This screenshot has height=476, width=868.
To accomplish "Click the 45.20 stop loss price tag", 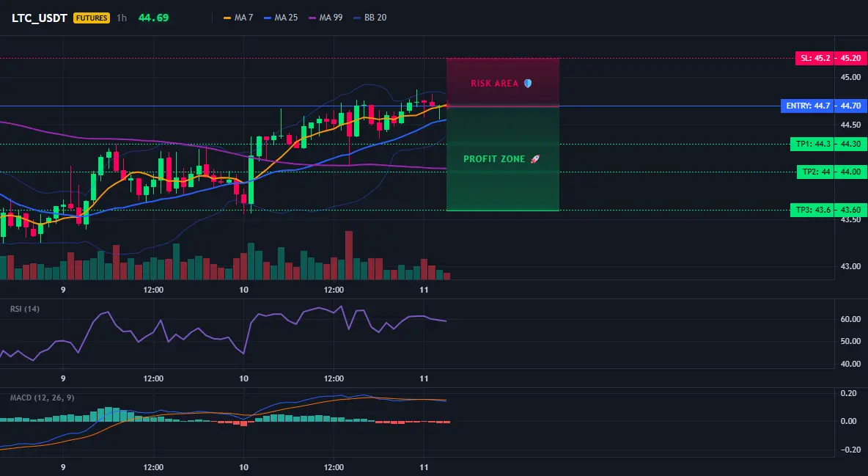I will [x=850, y=58].
